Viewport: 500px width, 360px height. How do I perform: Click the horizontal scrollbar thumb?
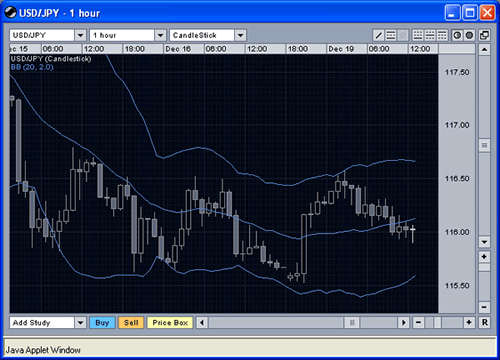pyautogui.click(x=352, y=323)
